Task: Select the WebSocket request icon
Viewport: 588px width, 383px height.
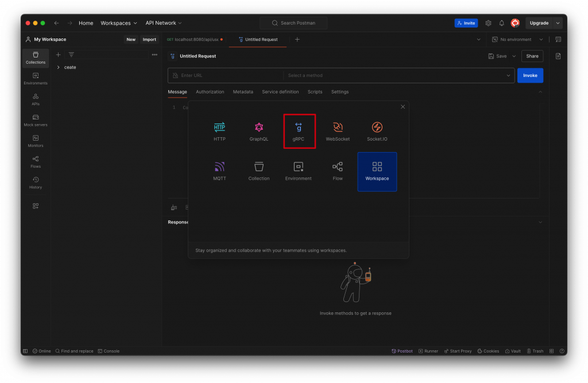Action: click(x=338, y=131)
